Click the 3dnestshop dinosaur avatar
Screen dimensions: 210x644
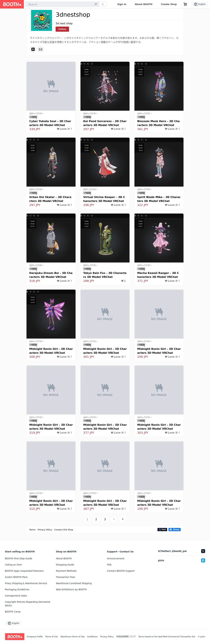point(41,21)
